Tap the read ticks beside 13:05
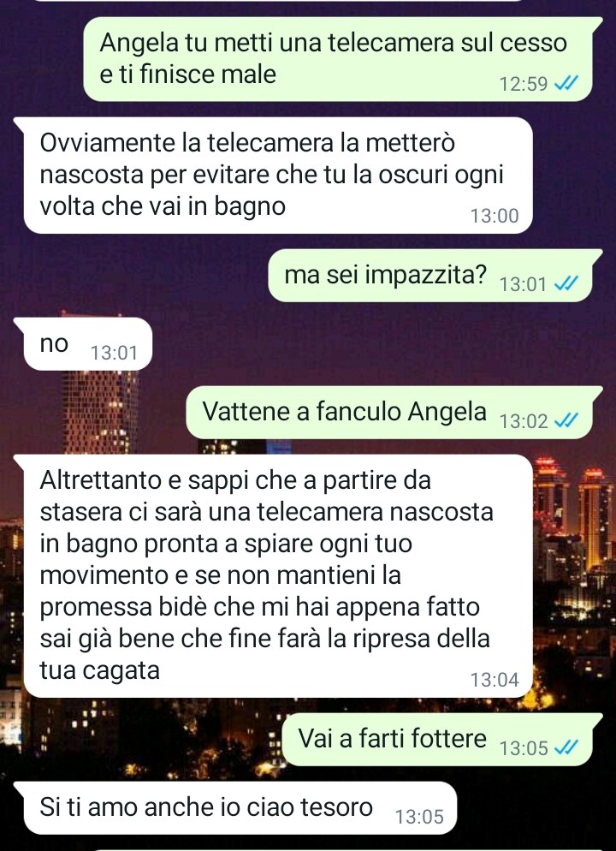This screenshot has width=616, height=851. tap(567, 747)
